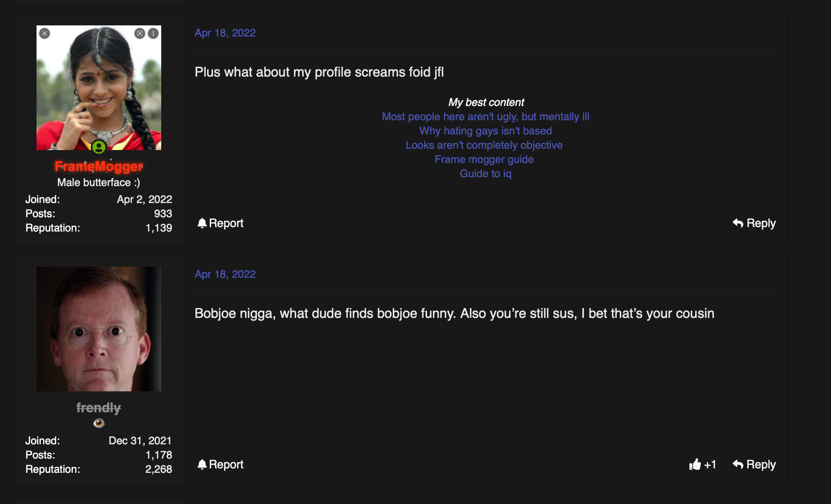Screen dimensions: 831x504
Task: Open 'Frame mogger guide' link
Action: pyautogui.click(x=484, y=159)
